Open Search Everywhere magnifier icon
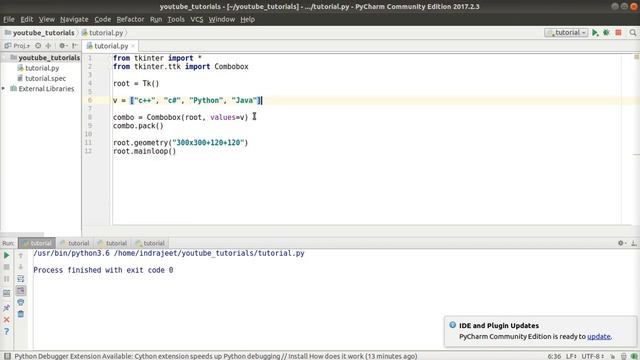This screenshot has width=640, height=360. click(x=633, y=33)
